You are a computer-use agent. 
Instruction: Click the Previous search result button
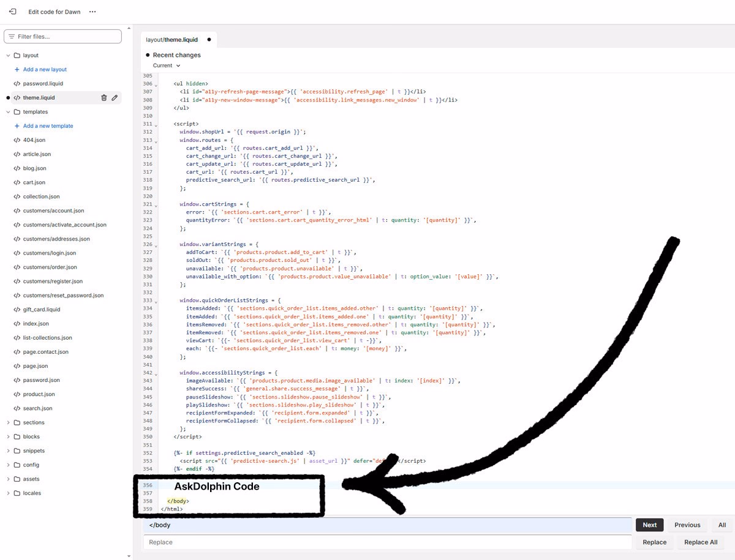(x=687, y=525)
